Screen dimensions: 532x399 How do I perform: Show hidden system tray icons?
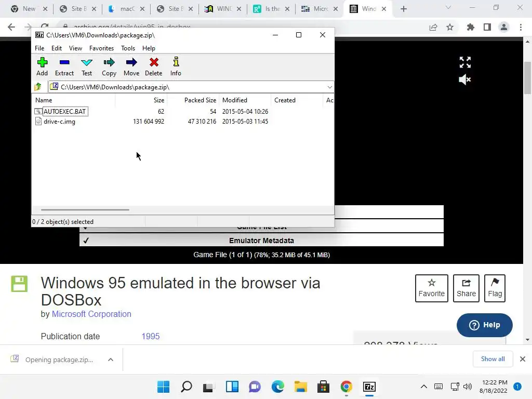(424, 387)
